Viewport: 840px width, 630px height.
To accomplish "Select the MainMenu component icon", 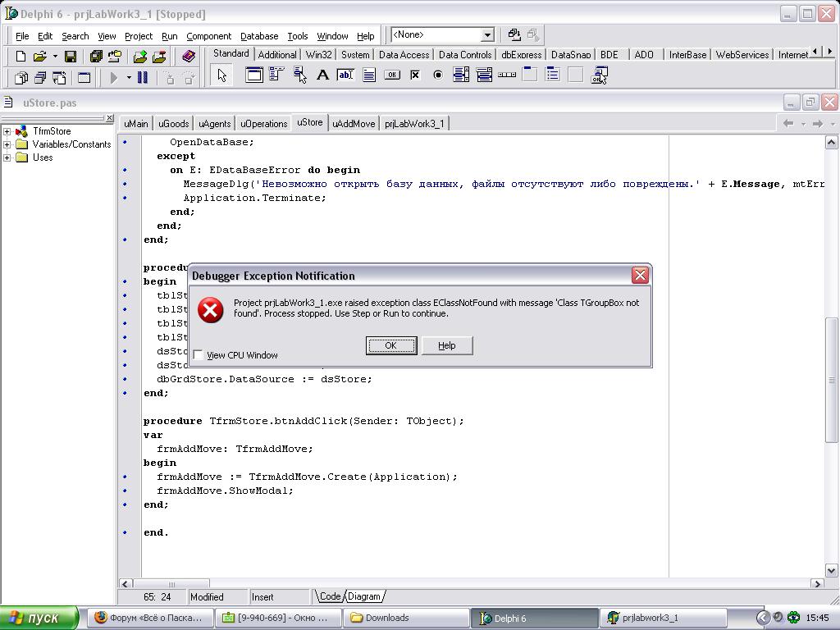I will tap(276, 75).
